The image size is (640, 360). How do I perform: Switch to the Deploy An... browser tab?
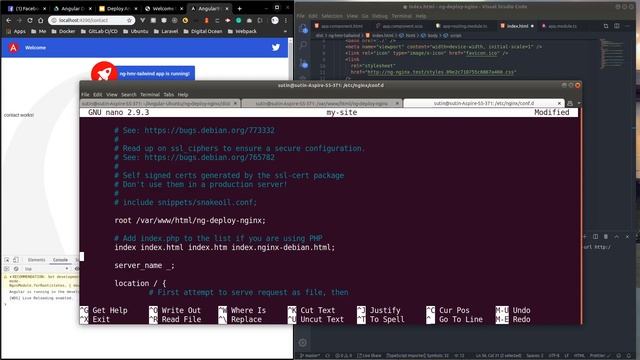pos(118,9)
